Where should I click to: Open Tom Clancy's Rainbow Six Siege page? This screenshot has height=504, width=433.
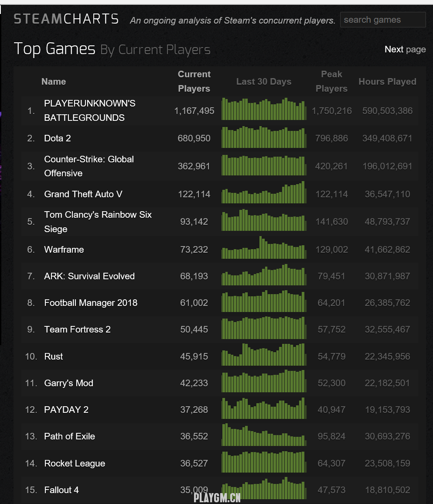click(x=98, y=222)
